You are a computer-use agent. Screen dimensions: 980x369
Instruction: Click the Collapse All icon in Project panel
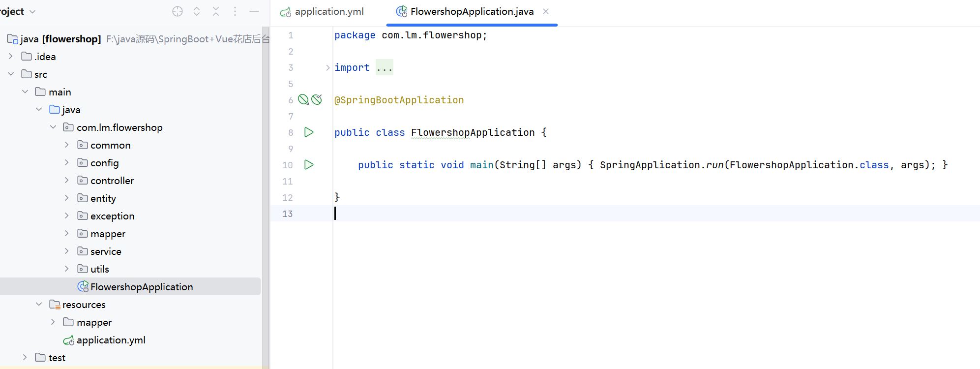pyautogui.click(x=216, y=11)
